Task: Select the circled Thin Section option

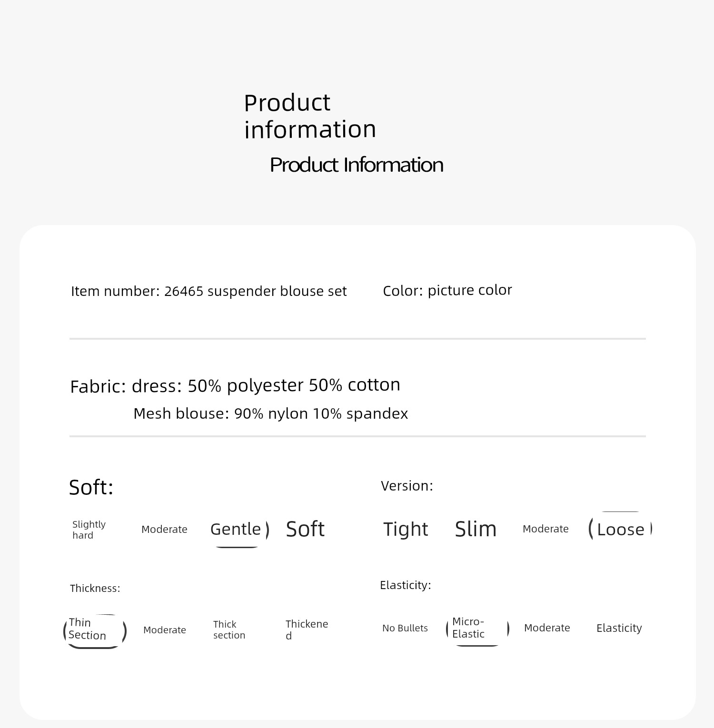Action: [95, 631]
